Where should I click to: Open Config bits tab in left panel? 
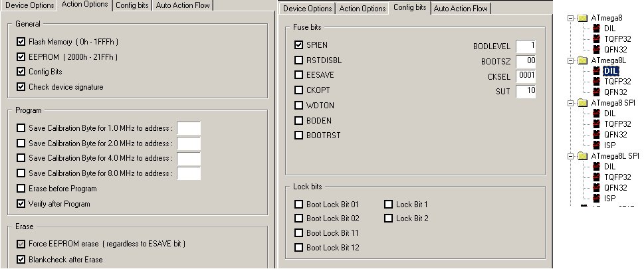[x=132, y=6]
